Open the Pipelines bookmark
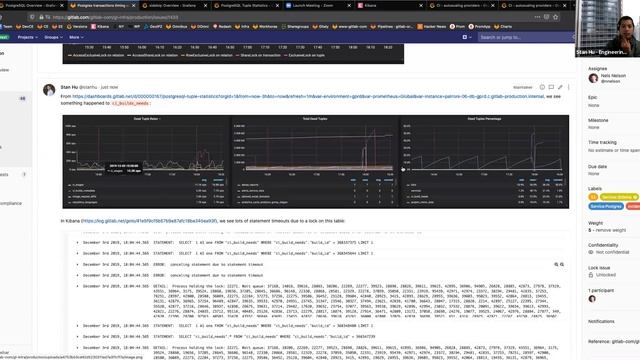 392,27
